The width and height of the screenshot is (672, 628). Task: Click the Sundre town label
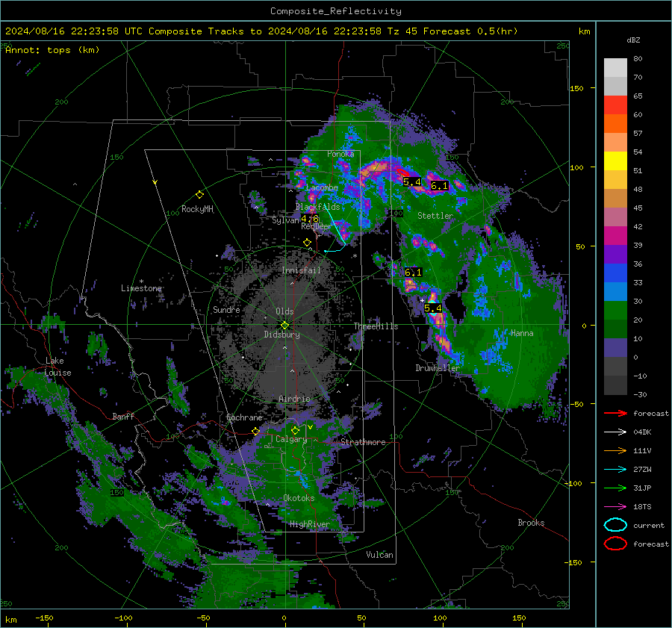[226, 309]
